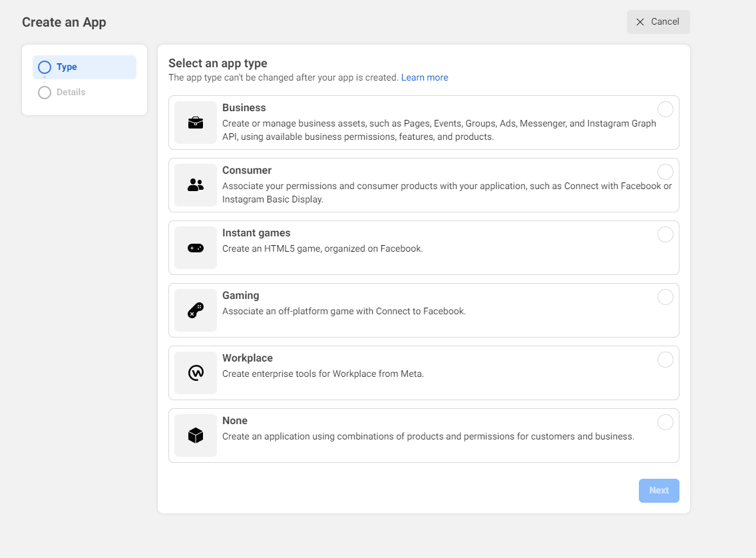Go to the Type step
The image size is (756, 558).
pos(85,67)
